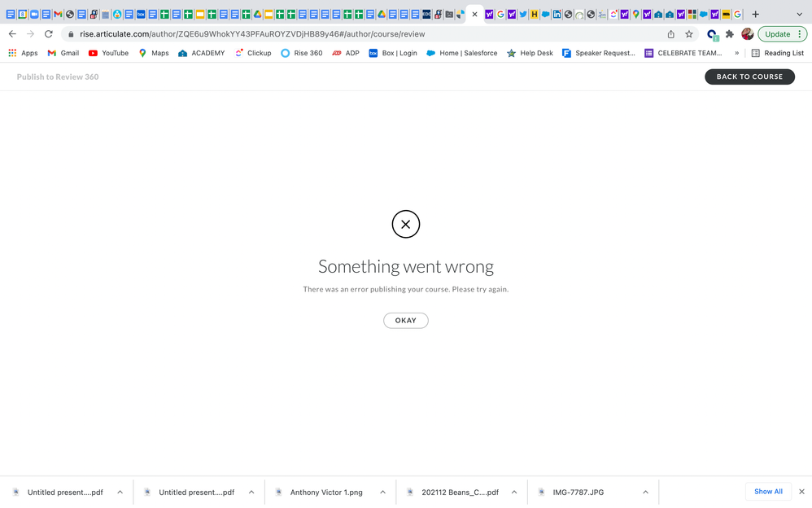Close the downloads bar
This screenshot has height=508, width=812.
[801, 492]
